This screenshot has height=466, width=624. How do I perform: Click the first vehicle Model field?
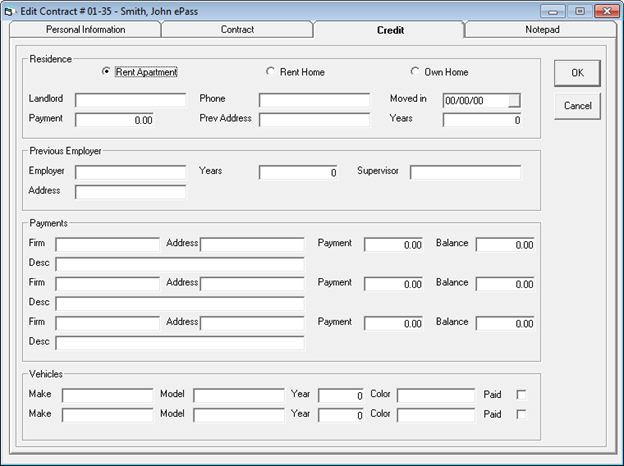coord(239,396)
